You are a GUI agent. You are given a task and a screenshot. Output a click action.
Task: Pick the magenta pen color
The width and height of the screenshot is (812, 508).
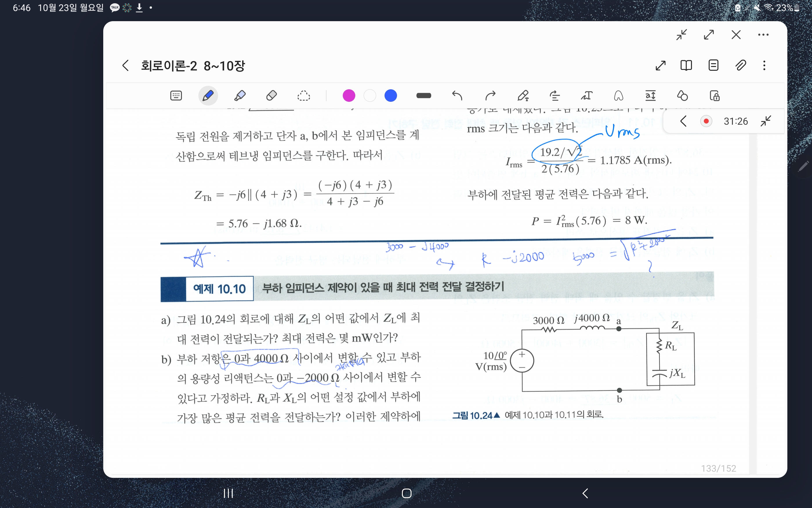tap(349, 96)
